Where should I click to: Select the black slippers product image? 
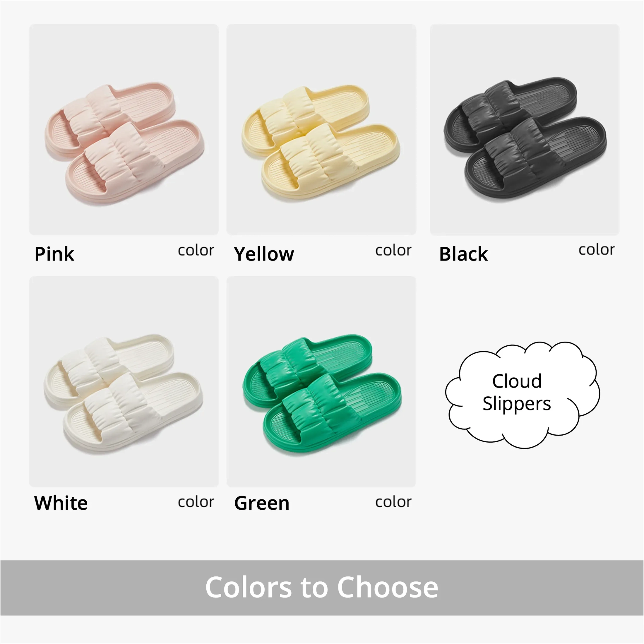point(524,129)
